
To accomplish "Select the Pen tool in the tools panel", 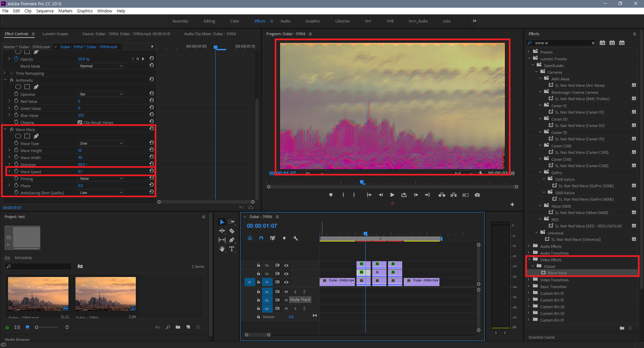I will click(x=231, y=240).
